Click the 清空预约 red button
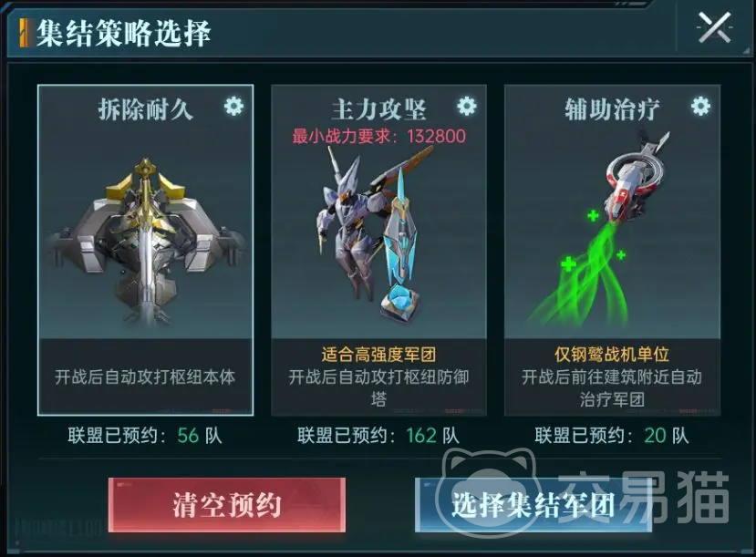The image size is (756, 557). [x=227, y=505]
